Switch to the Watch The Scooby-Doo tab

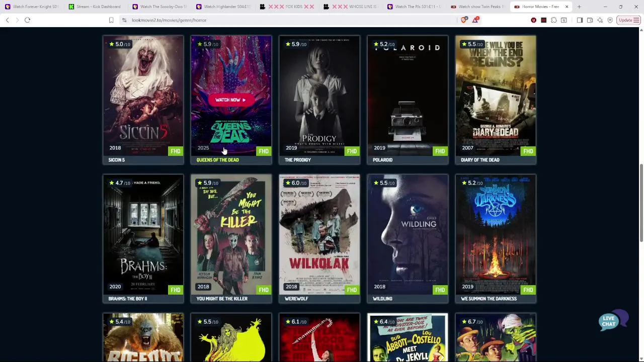point(158,7)
